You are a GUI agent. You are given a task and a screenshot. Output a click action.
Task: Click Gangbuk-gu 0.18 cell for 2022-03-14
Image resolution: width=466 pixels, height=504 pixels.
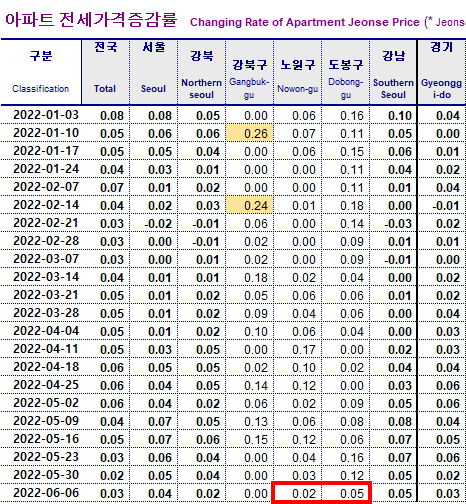(x=250, y=277)
